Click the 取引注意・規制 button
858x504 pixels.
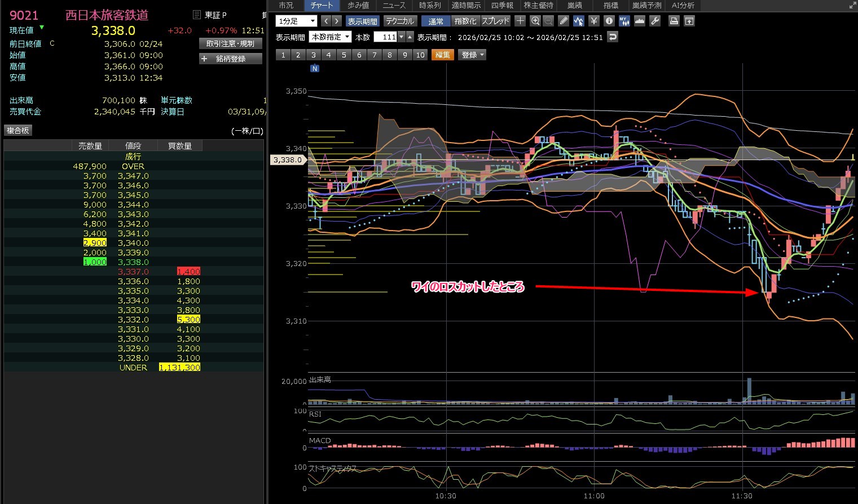(231, 43)
